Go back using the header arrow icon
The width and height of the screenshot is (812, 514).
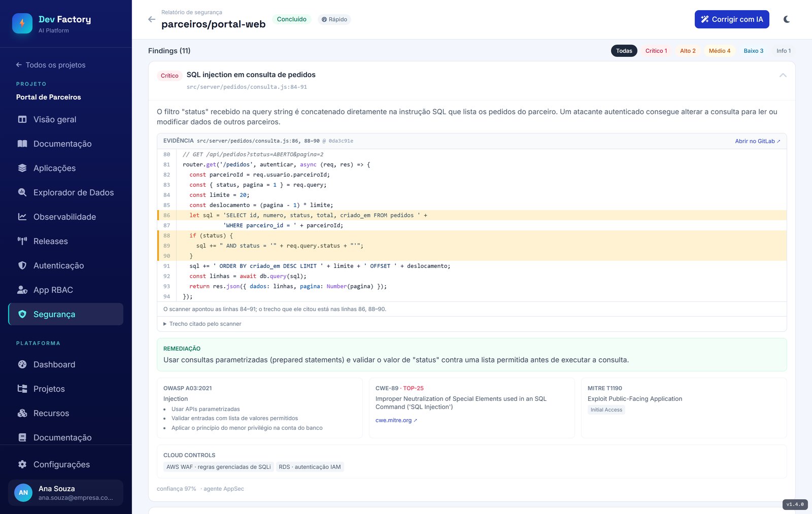(152, 19)
